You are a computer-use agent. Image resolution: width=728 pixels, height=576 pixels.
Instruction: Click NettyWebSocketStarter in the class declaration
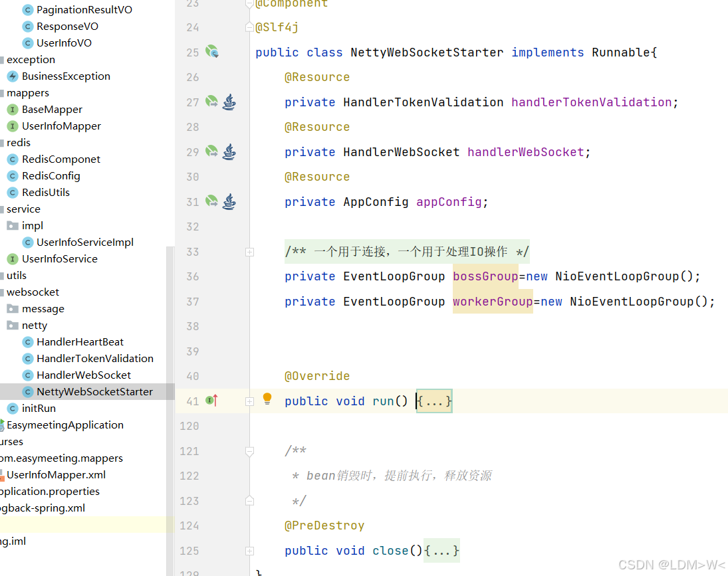pyautogui.click(x=427, y=52)
